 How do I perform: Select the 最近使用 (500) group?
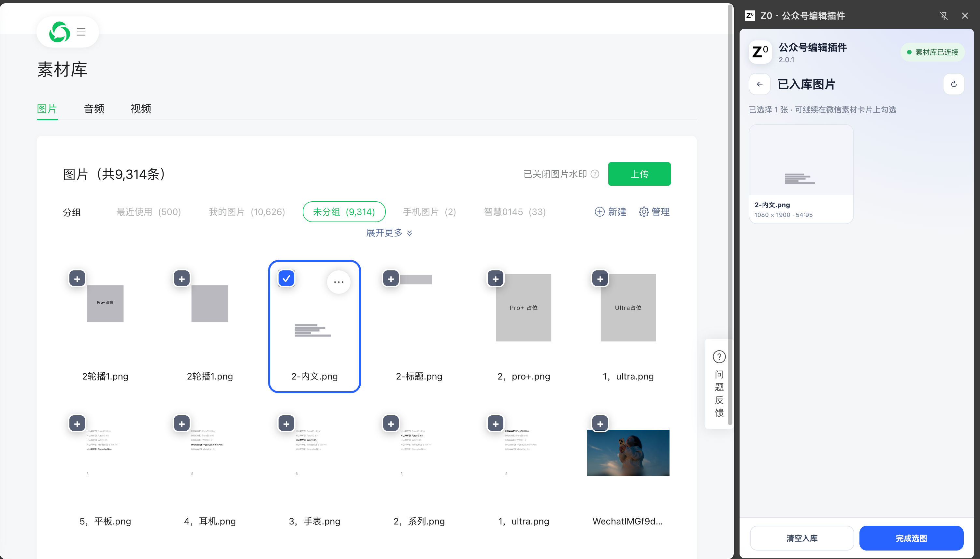[149, 212]
